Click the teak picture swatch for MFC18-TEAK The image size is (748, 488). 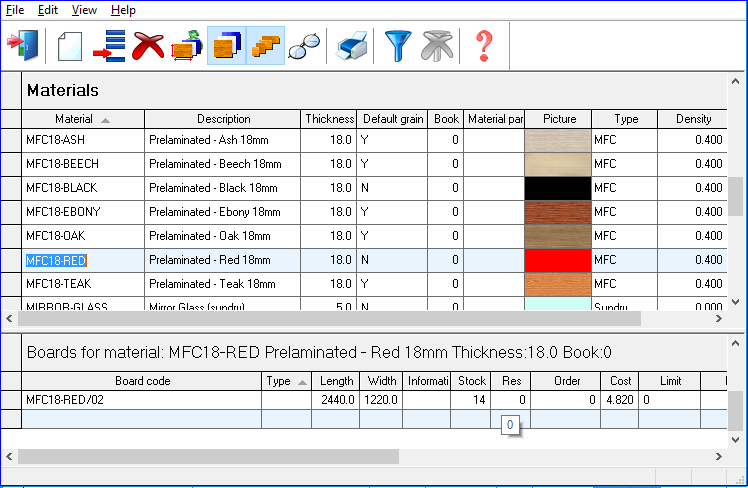558,284
